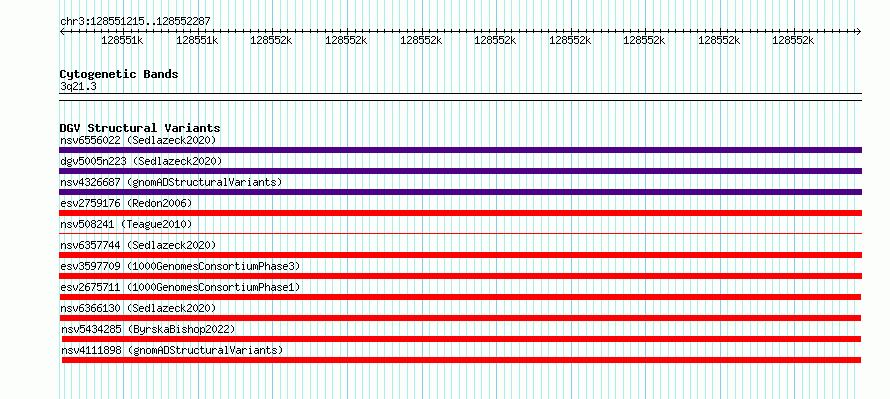Image resolution: width=890 pixels, height=399 pixels.
Task: Select the red bar under nsv6357744
Action: coord(460,255)
